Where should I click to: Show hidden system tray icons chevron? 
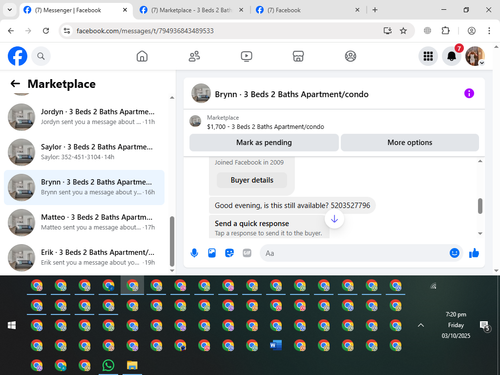(421, 325)
